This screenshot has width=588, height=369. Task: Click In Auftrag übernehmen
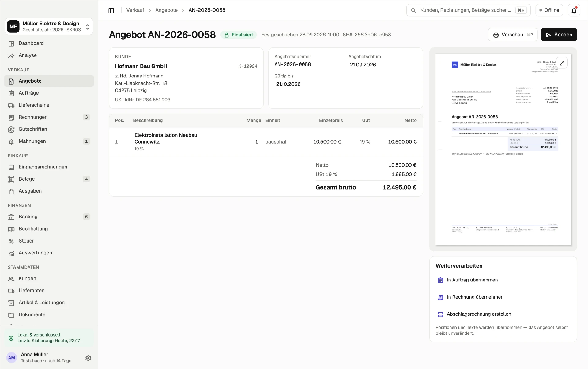(x=503, y=280)
